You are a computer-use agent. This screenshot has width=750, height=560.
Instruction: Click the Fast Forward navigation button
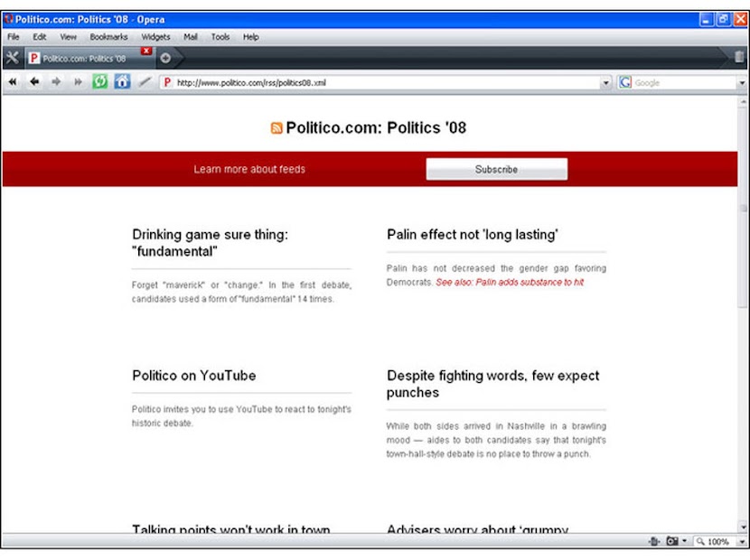pos(78,82)
